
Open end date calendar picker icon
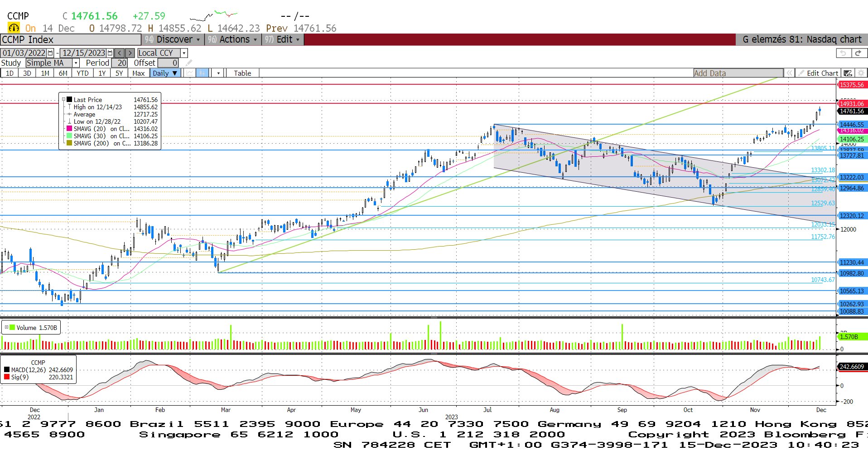[110, 53]
